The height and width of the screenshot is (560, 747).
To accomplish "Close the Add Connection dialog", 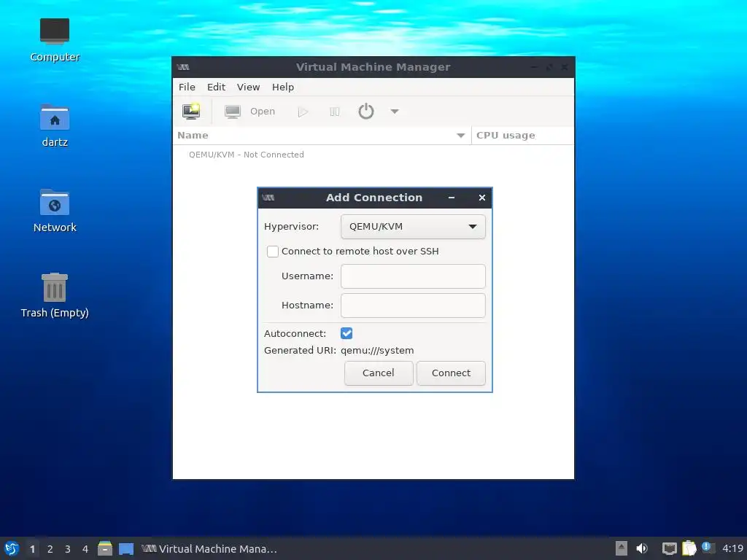I will (482, 198).
